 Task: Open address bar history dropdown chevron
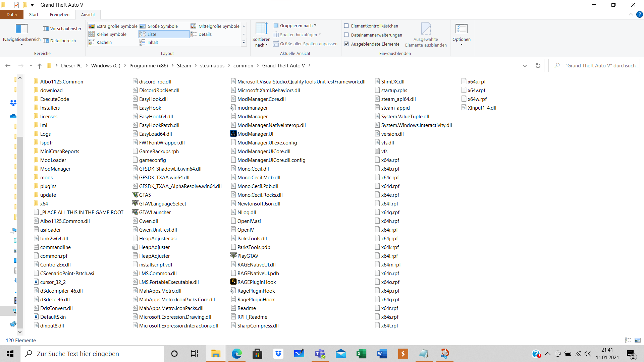pyautogui.click(x=525, y=66)
